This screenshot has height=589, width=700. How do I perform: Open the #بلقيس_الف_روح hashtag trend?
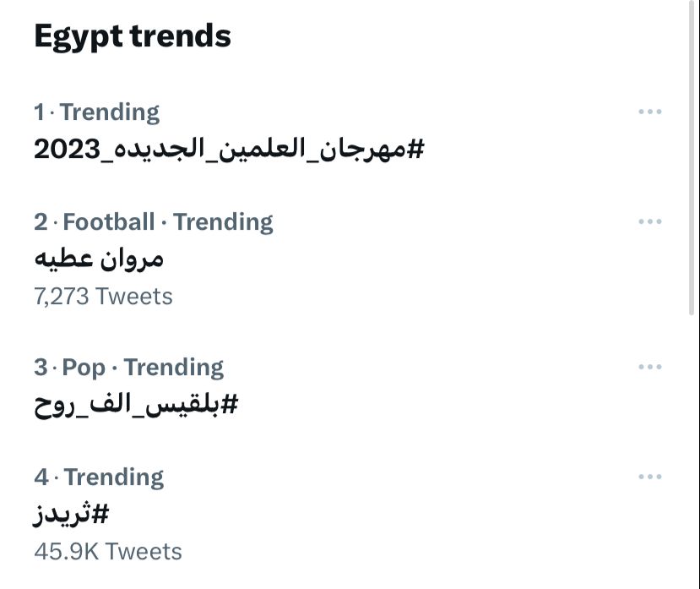pos(136,405)
